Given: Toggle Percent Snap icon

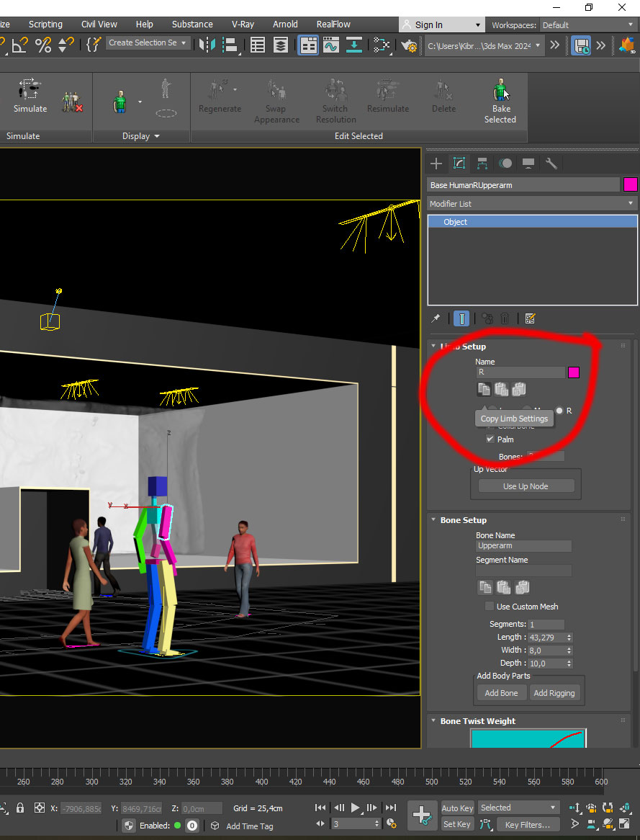Looking at the screenshot, I should pyautogui.click(x=43, y=45).
